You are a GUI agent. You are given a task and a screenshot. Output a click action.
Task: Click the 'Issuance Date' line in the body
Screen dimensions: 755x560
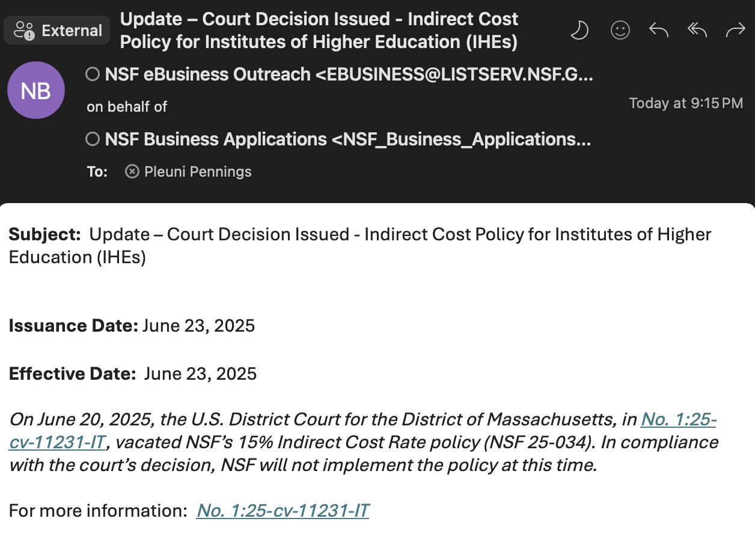(132, 326)
